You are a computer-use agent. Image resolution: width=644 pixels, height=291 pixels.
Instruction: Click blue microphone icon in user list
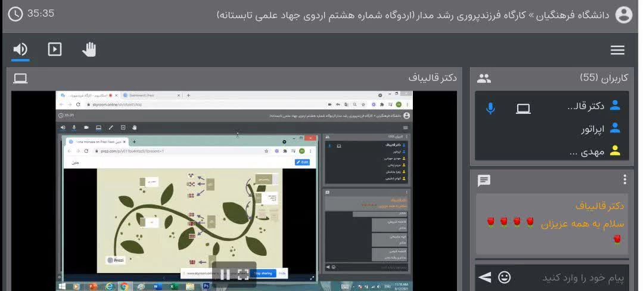[x=490, y=107]
